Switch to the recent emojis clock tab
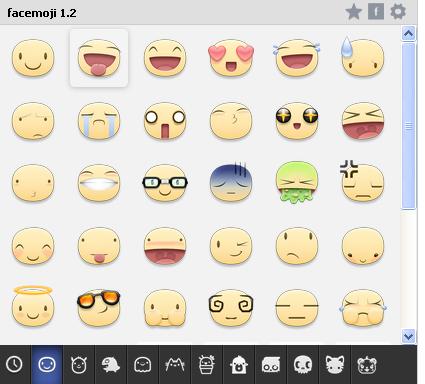Screen dimensions: 425x384 (14, 364)
